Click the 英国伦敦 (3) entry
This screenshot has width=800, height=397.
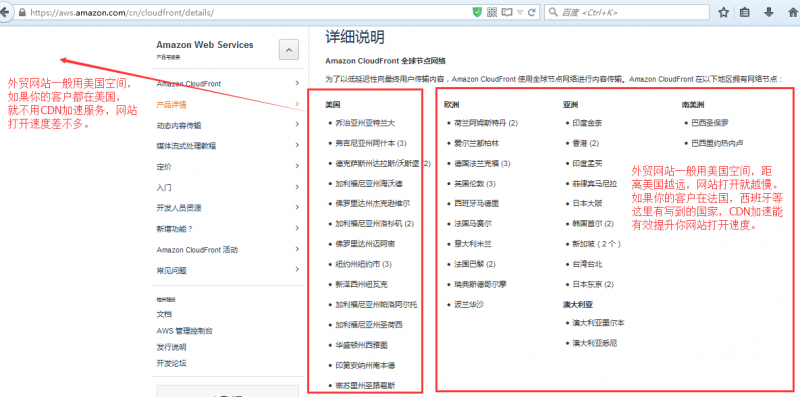coord(474,183)
